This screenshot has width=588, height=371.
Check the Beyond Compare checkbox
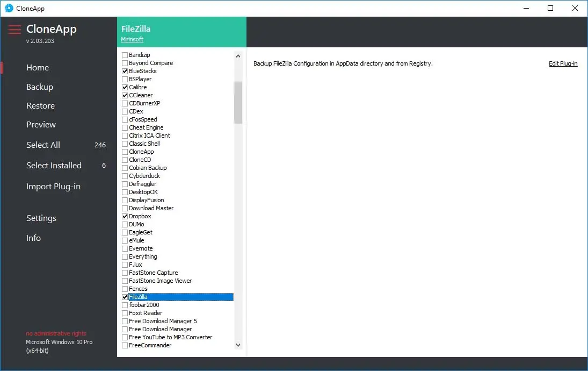point(125,63)
